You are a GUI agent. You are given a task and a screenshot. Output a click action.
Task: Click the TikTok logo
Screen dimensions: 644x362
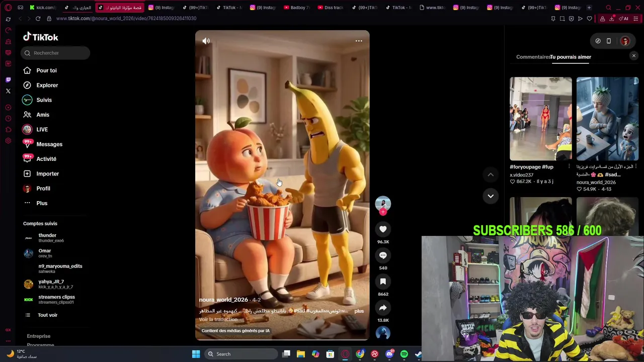pyautogui.click(x=40, y=37)
